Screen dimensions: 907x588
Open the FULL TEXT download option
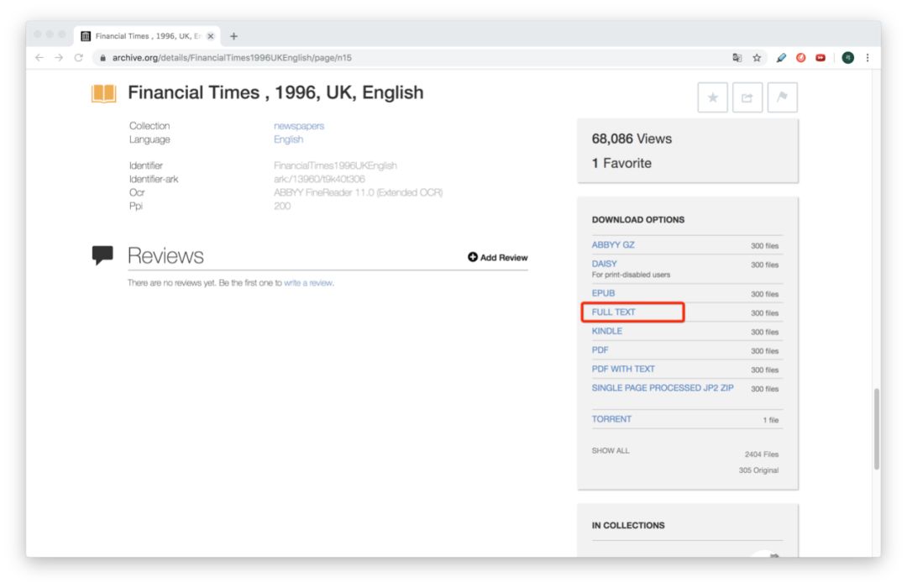(613, 312)
